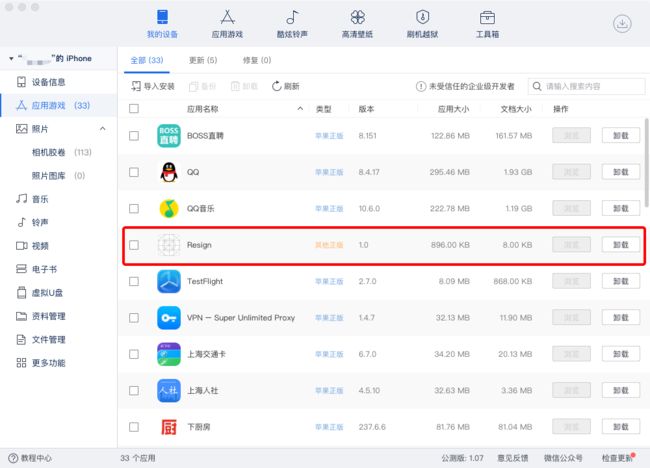Image resolution: width=650 pixels, height=468 pixels.
Task: Click the TestFlight app icon
Action: pos(169,281)
